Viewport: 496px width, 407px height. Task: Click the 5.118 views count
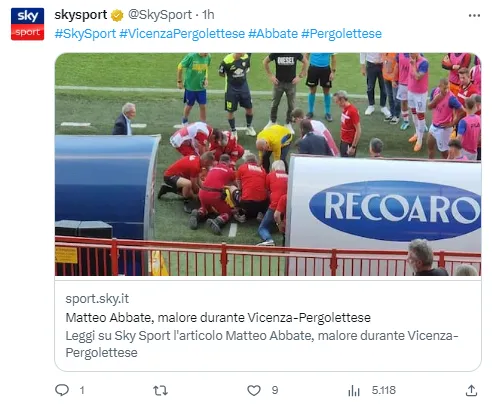pyautogui.click(x=384, y=390)
